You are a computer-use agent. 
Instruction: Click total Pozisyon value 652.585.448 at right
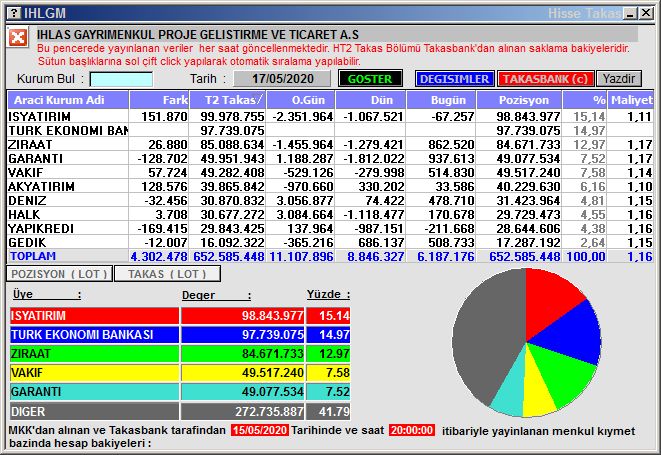[525, 256]
